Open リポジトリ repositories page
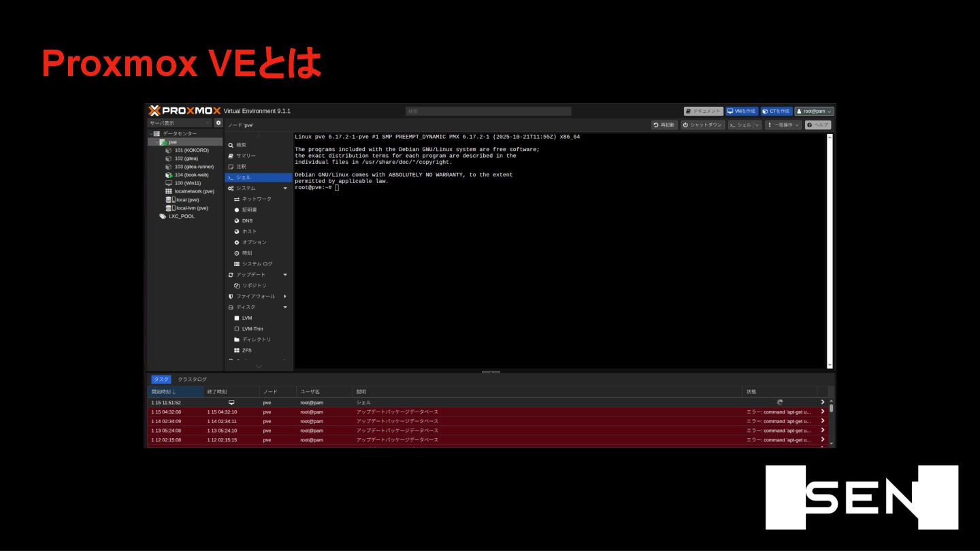This screenshot has height=551, width=980. (259, 286)
